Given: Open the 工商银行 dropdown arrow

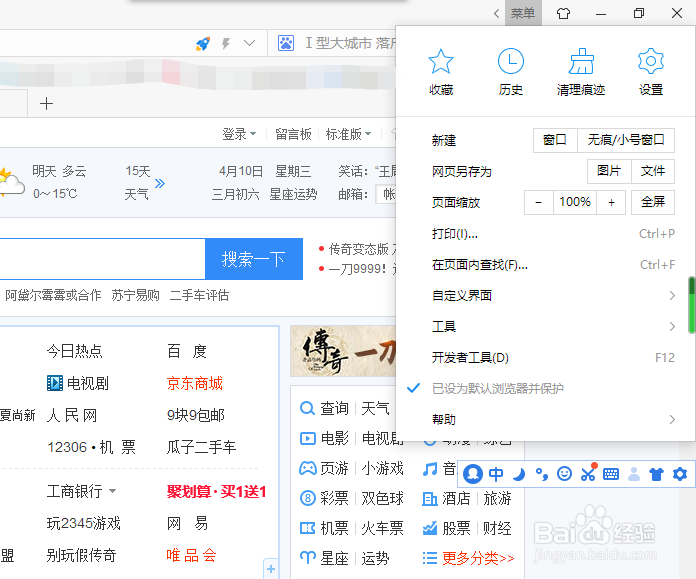Looking at the screenshot, I should coord(112,491).
